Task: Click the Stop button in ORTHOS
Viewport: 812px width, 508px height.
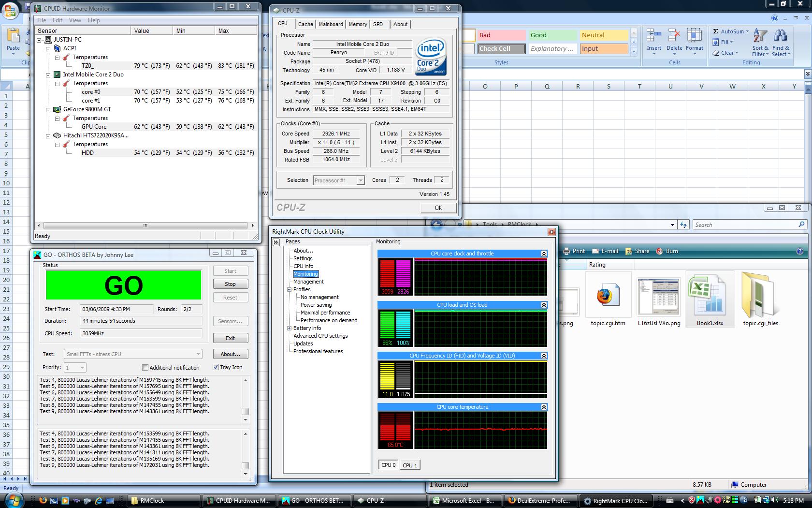Action: [230, 284]
